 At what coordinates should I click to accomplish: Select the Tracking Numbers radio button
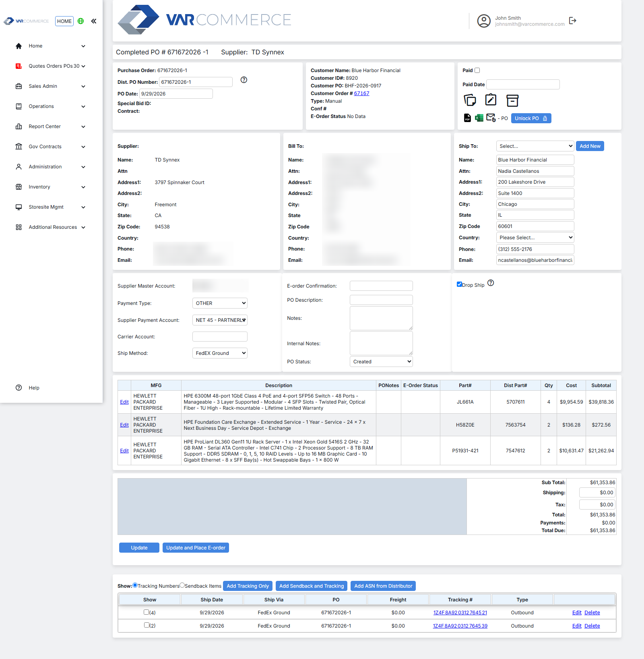tap(135, 585)
